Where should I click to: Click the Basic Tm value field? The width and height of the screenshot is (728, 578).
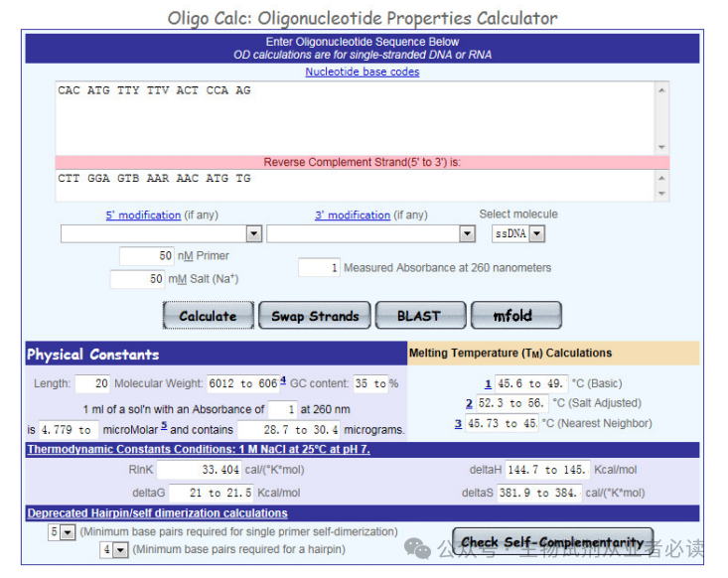(531, 383)
